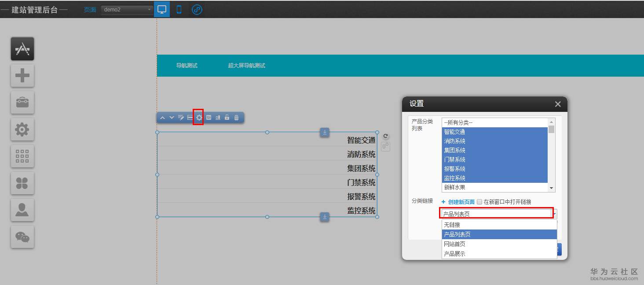644x285 pixels.
Task: Select 消防系统 in settings category list
Action: 495,141
